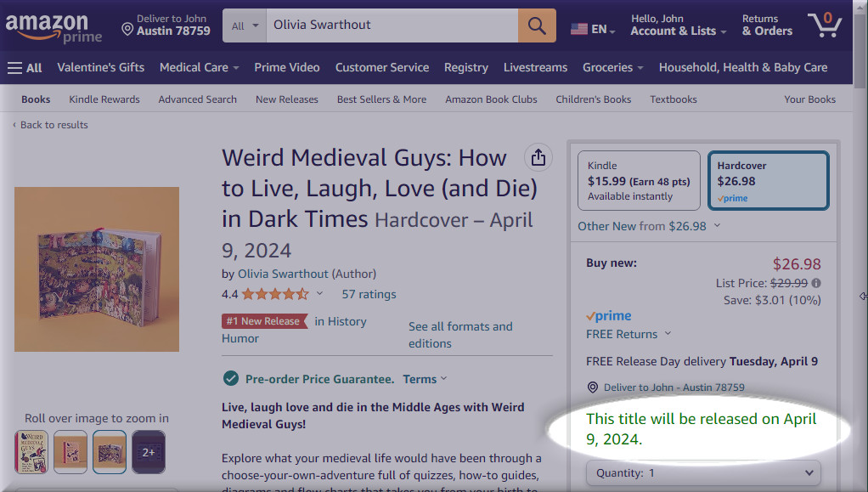Expand Other New offers chevron
This screenshot has height=492, width=868.
(717, 226)
